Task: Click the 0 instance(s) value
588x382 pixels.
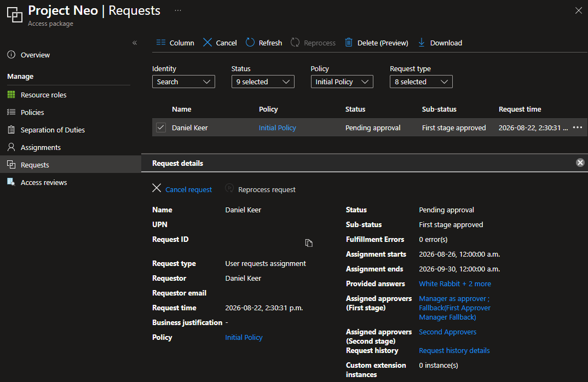Action: tap(439, 365)
